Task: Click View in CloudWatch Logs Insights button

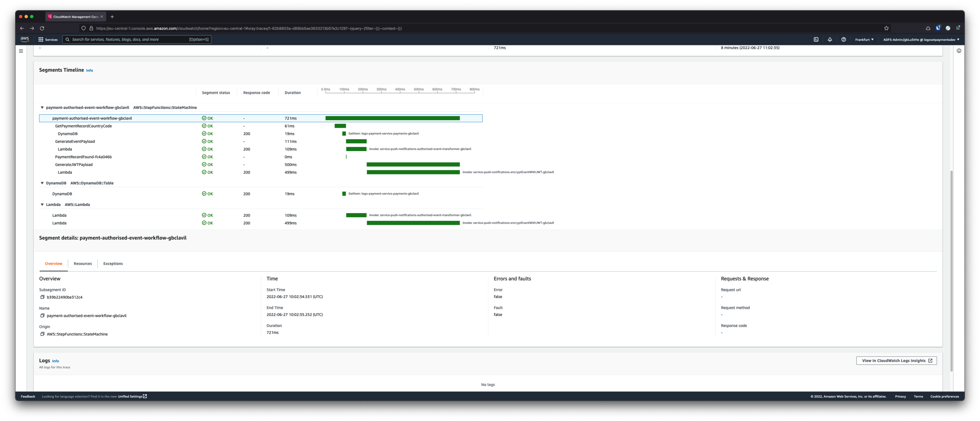Action: (896, 361)
